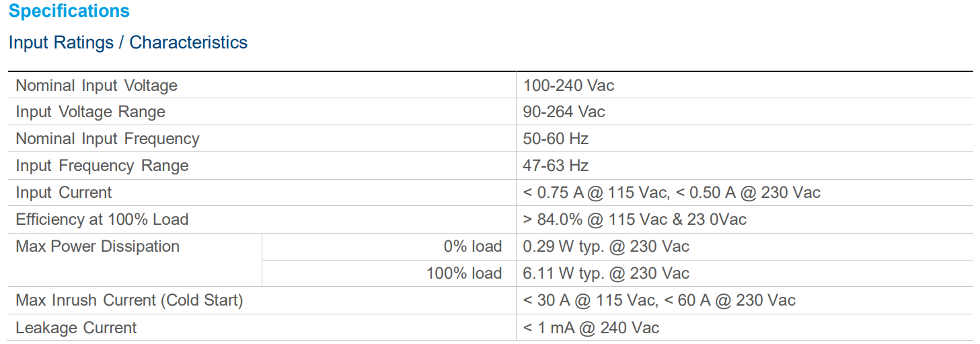This screenshot has width=980, height=344.
Task: Click the Input Ratings / Characteristics subheading
Action: coord(128,42)
